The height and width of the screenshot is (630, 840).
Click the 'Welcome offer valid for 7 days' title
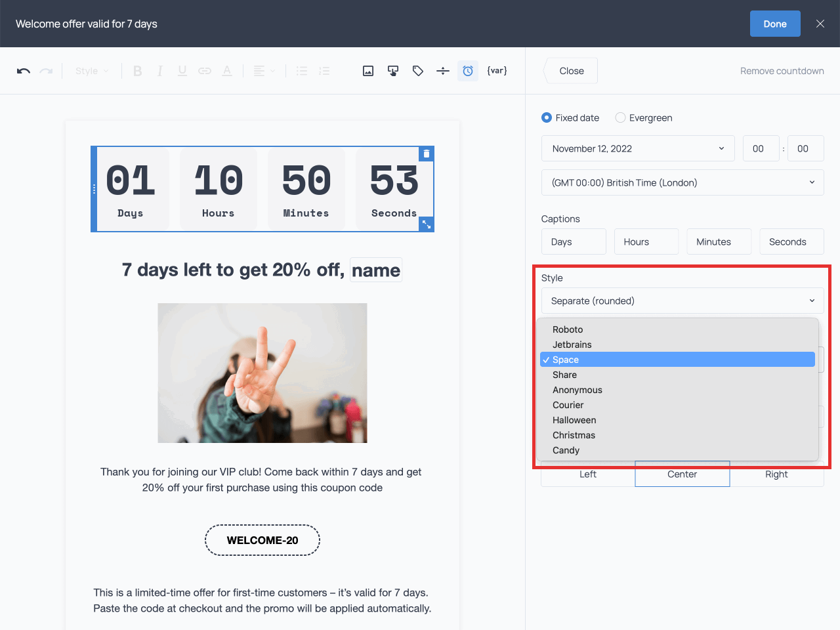pyautogui.click(x=87, y=24)
